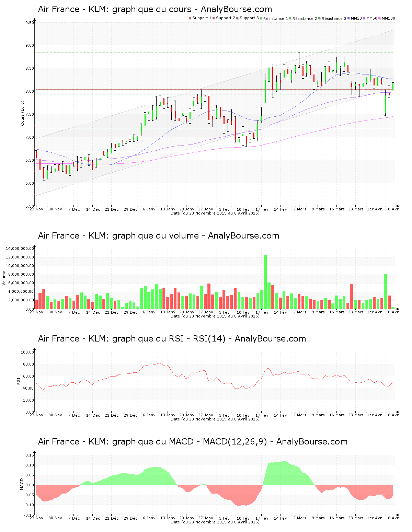Click '10 Fév' date under MACD chart
Screen dimensions: 412x532
[243, 518]
